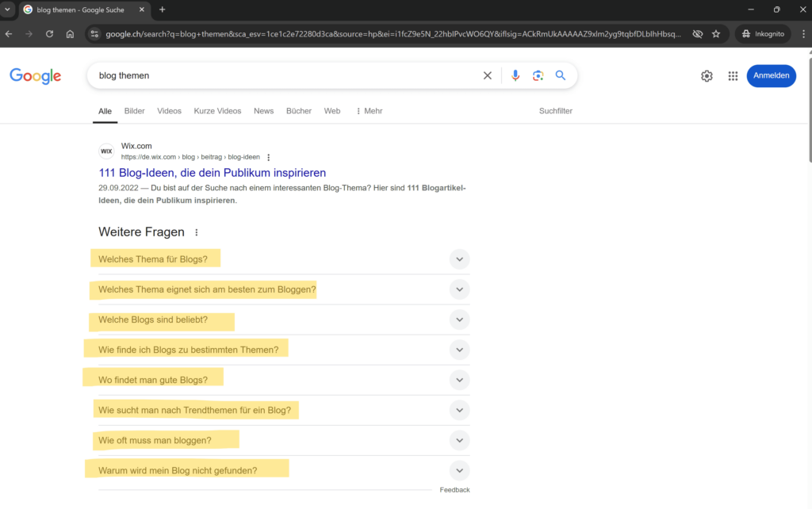Click third-party cookies blocked eye icon
The width and height of the screenshot is (812, 509).
[x=698, y=34]
